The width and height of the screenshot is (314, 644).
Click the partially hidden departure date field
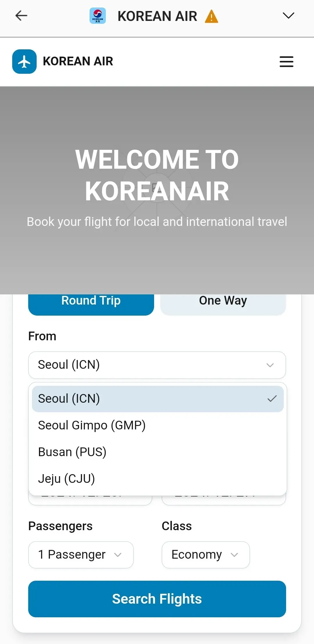(x=90, y=500)
